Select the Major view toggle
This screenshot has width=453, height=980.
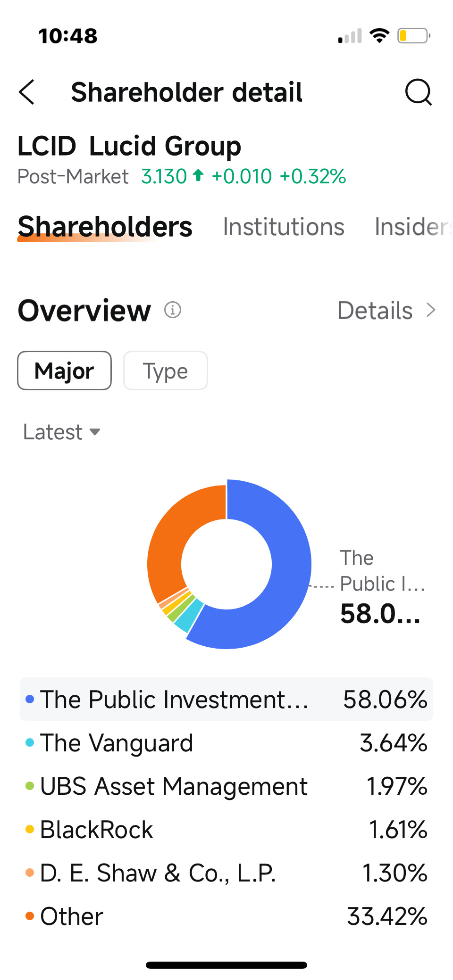(x=65, y=371)
